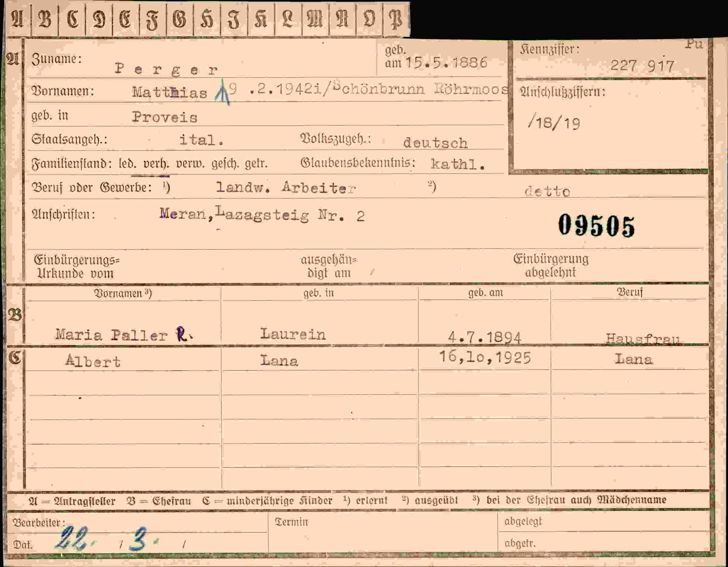Click the word 'detto'
728x567 pixels.
(x=547, y=191)
